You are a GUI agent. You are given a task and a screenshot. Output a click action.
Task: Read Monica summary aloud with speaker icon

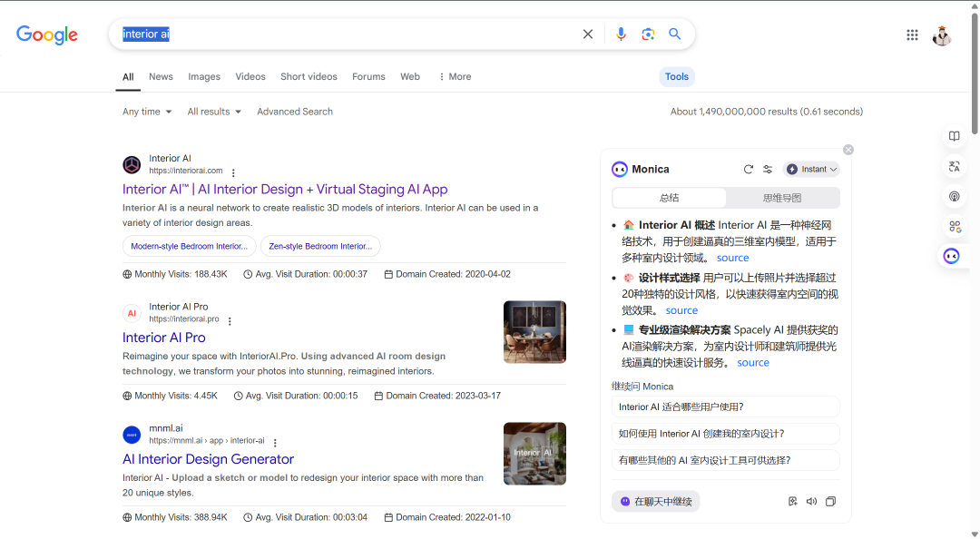click(x=811, y=502)
